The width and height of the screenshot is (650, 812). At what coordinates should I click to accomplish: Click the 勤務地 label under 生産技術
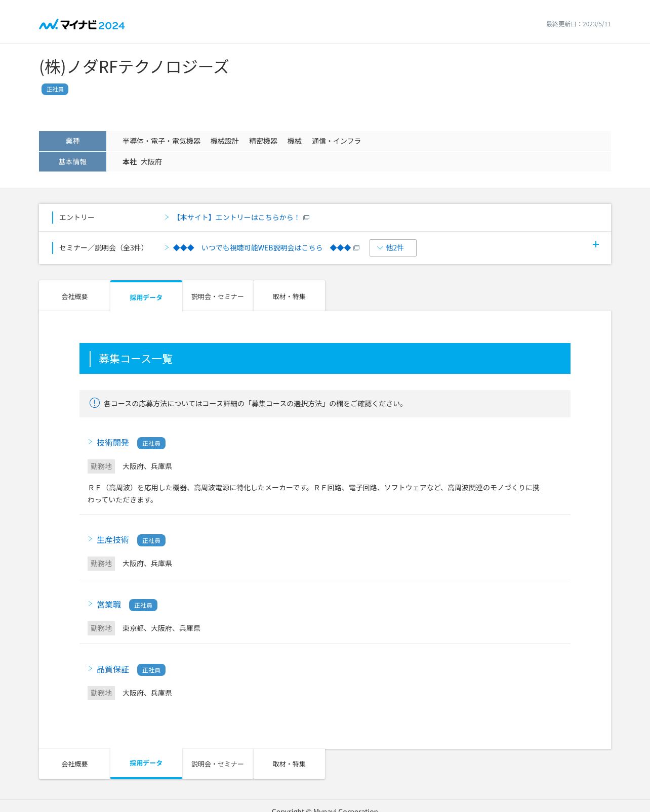pos(101,564)
